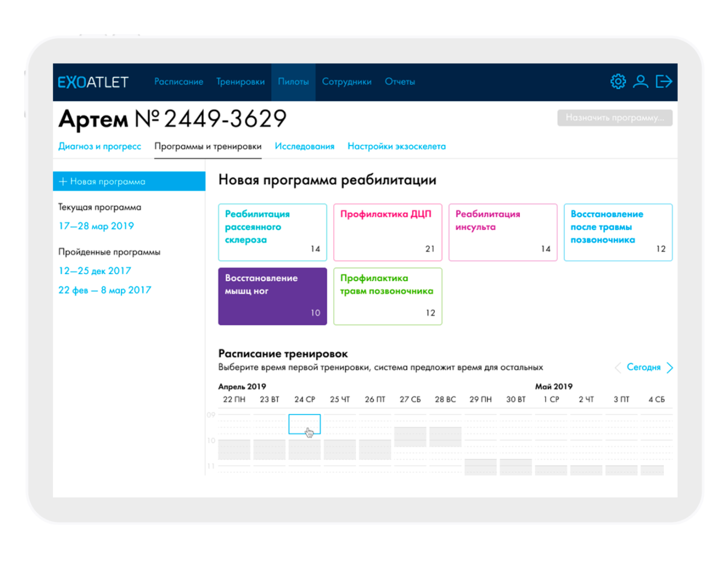Screen dimensions: 728x561
Task: Open Расписание in top navigation
Action: 179,82
